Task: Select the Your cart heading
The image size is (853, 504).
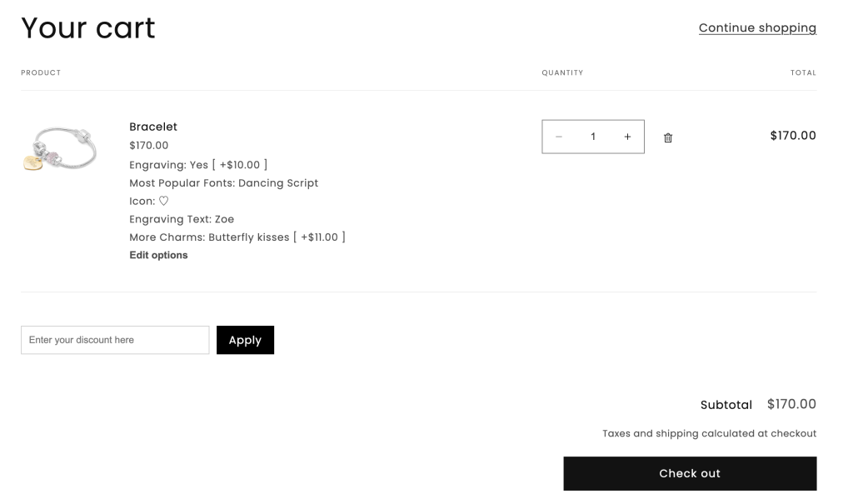Action: (x=88, y=27)
